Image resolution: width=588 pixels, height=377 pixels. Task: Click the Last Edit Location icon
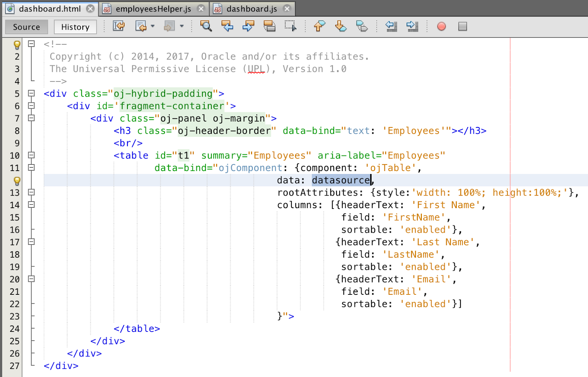point(118,26)
